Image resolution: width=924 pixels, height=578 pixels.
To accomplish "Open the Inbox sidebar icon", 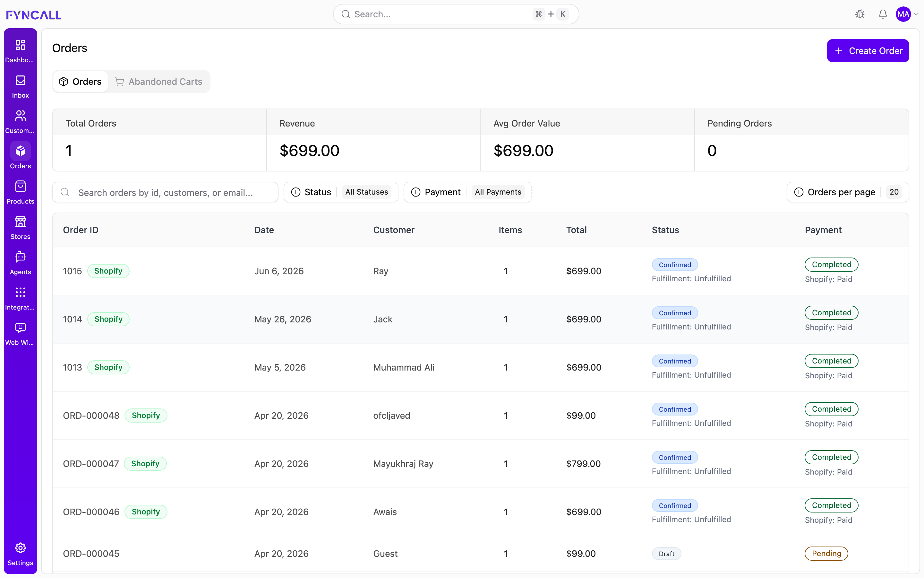I will pos(20,81).
